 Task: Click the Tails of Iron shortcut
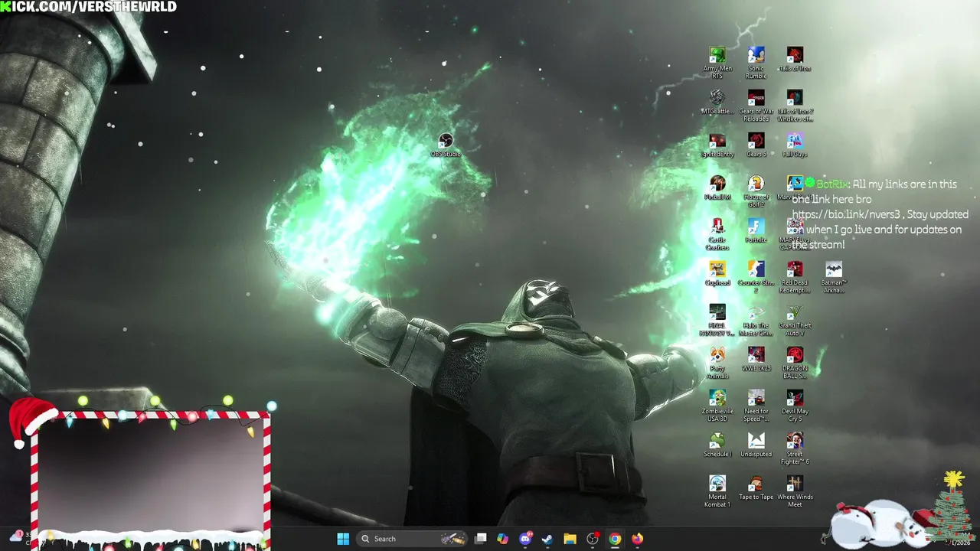(795, 59)
